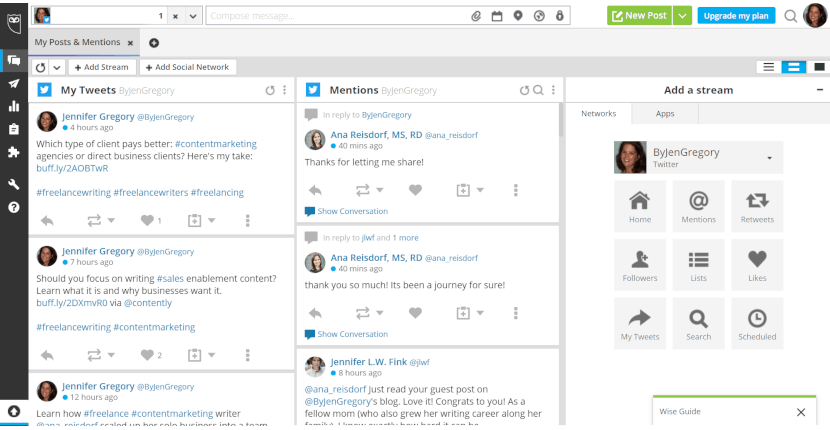Click the Add Stream button
Image resolution: width=830 pixels, height=430 pixels.
tap(102, 67)
